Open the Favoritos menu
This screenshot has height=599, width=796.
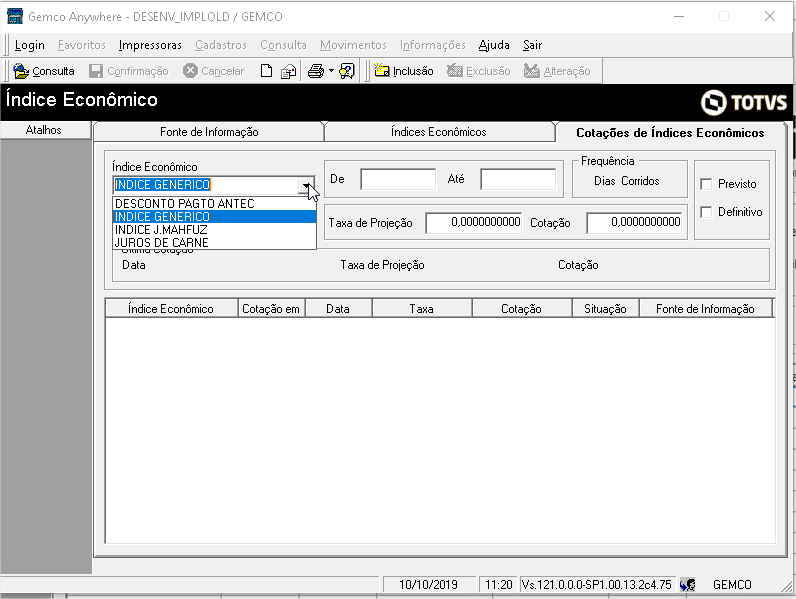[82, 45]
